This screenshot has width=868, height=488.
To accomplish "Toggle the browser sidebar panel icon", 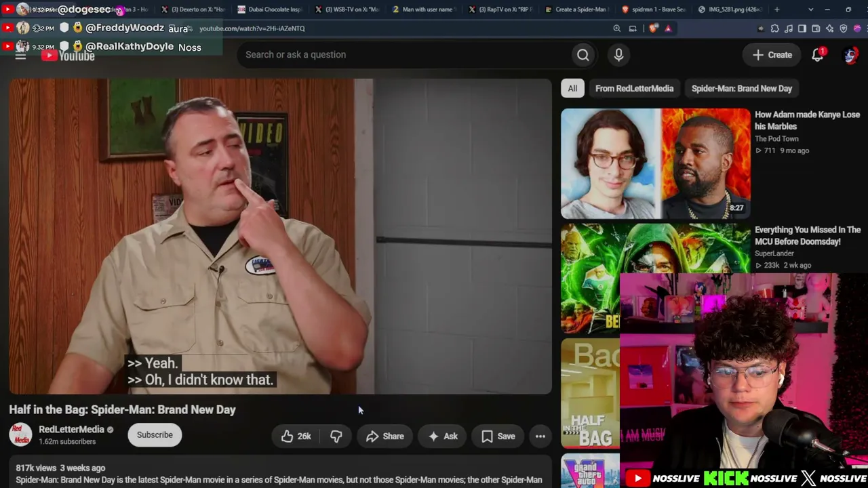I will tap(802, 28).
